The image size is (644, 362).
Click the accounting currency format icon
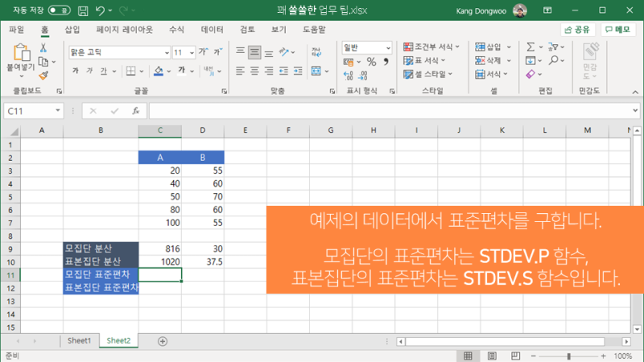[349, 62]
